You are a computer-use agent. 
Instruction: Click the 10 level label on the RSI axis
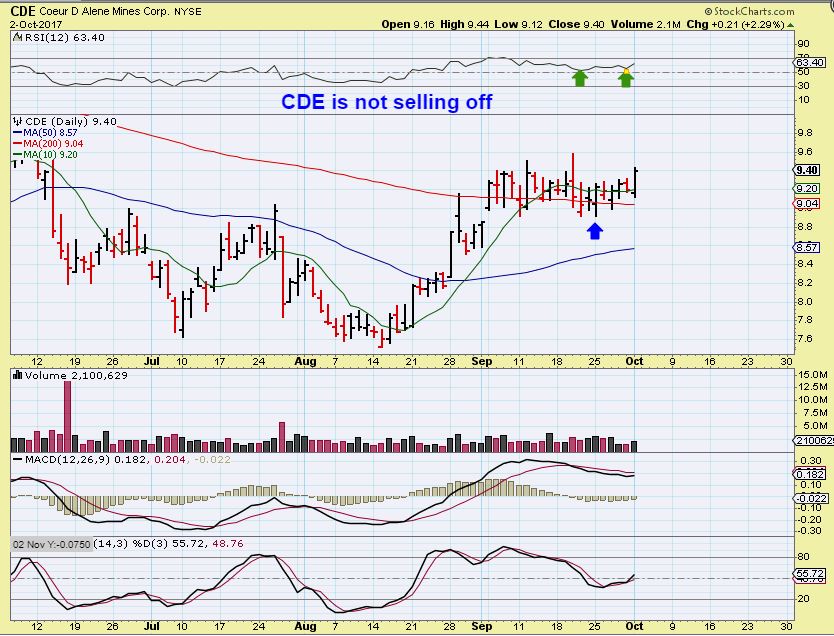[x=803, y=100]
